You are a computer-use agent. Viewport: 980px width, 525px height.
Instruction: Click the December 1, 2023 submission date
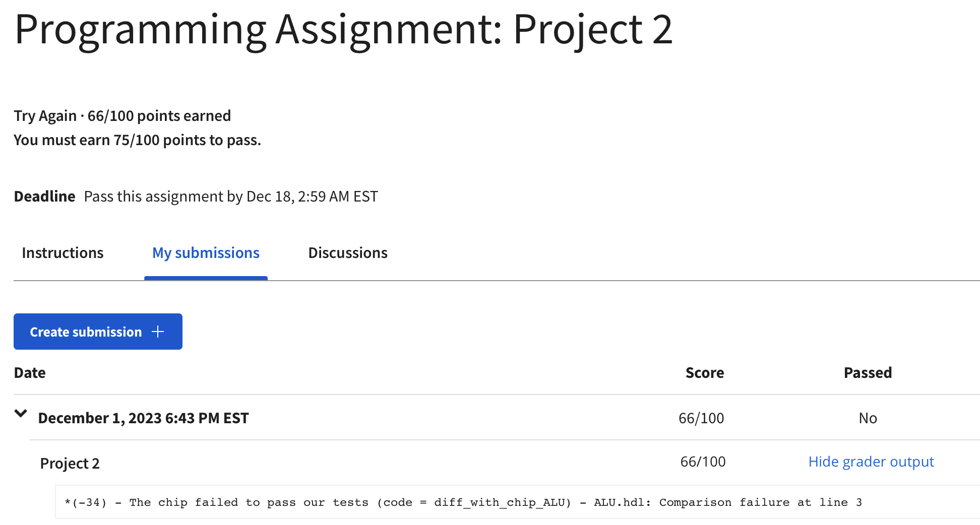click(x=143, y=418)
